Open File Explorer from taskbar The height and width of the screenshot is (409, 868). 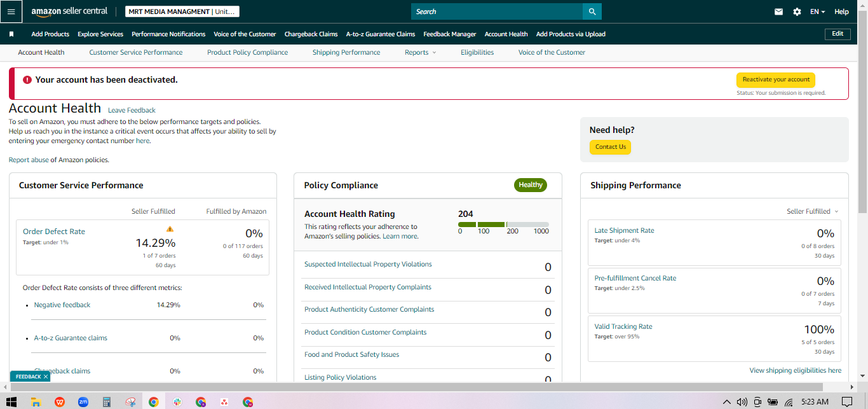click(x=36, y=402)
